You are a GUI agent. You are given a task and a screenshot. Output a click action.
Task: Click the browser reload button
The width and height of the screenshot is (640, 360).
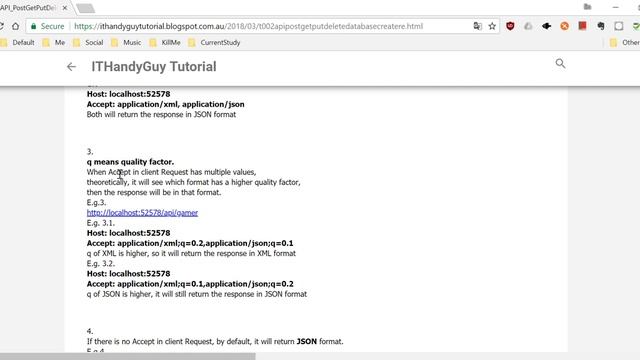click(1, 26)
